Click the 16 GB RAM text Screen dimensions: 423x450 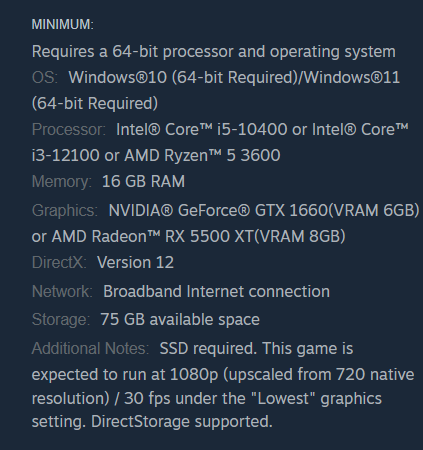coord(143,181)
